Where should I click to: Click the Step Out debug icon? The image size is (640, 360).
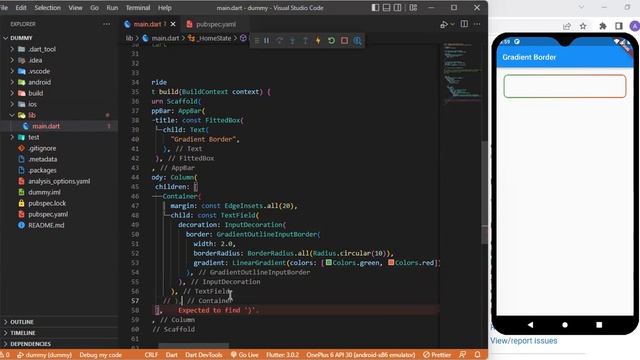pyautogui.click(x=305, y=40)
